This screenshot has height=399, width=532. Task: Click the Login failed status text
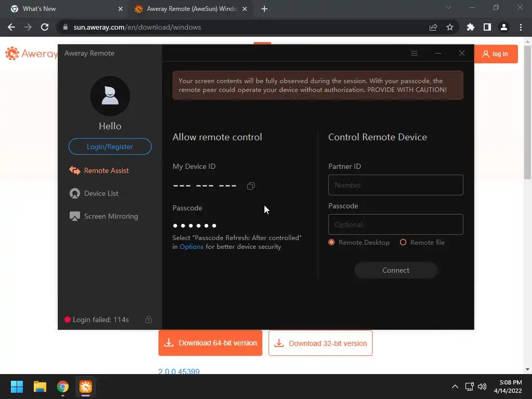[x=101, y=320]
